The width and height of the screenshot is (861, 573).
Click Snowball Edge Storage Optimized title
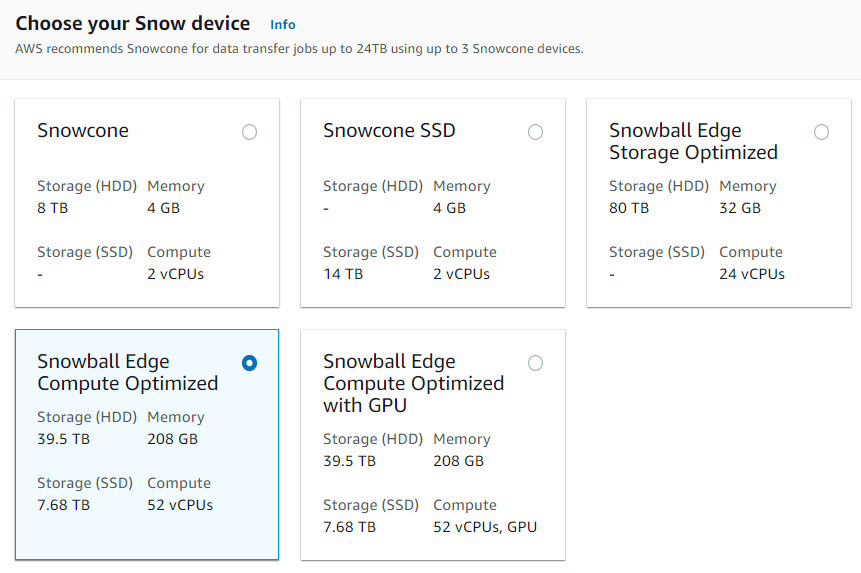pyautogui.click(x=693, y=141)
